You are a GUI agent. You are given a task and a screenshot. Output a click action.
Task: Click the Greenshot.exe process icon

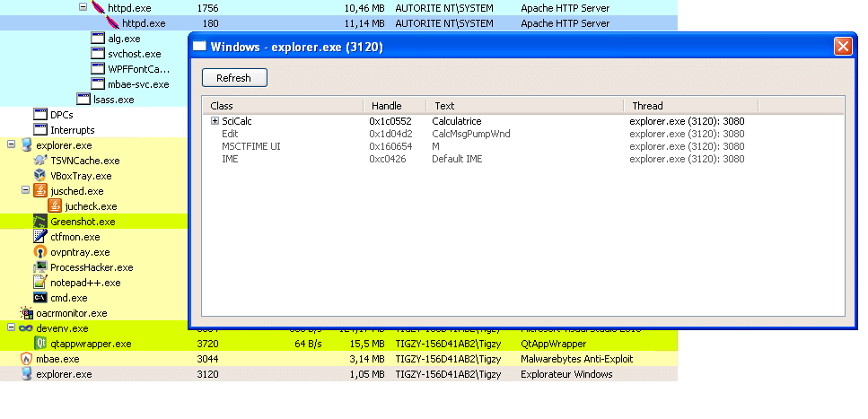pyautogui.click(x=40, y=222)
